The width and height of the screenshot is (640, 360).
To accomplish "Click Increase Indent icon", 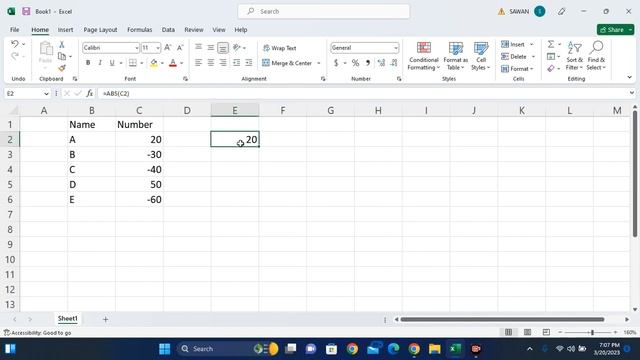I will 249,63.
